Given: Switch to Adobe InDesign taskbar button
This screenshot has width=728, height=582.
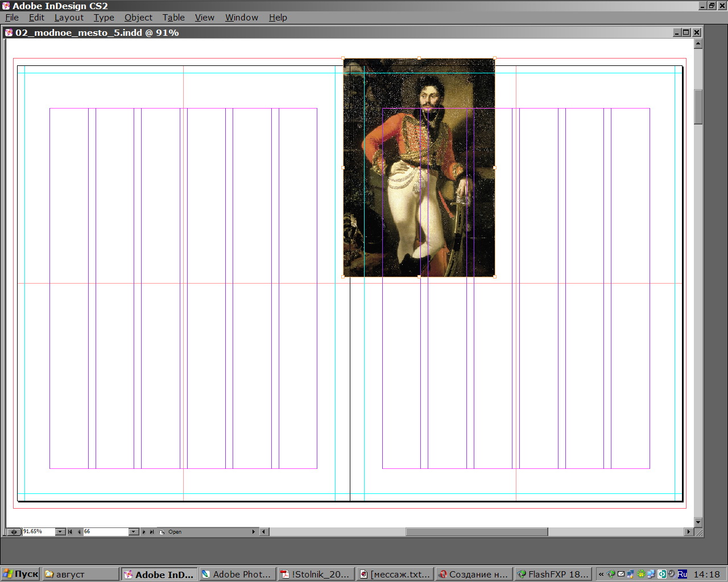Looking at the screenshot, I should 159,574.
